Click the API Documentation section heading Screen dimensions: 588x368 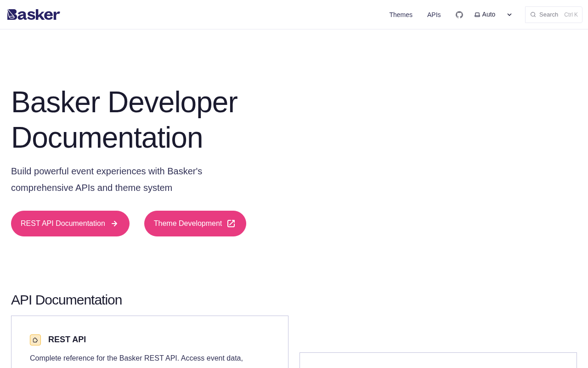tap(67, 300)
